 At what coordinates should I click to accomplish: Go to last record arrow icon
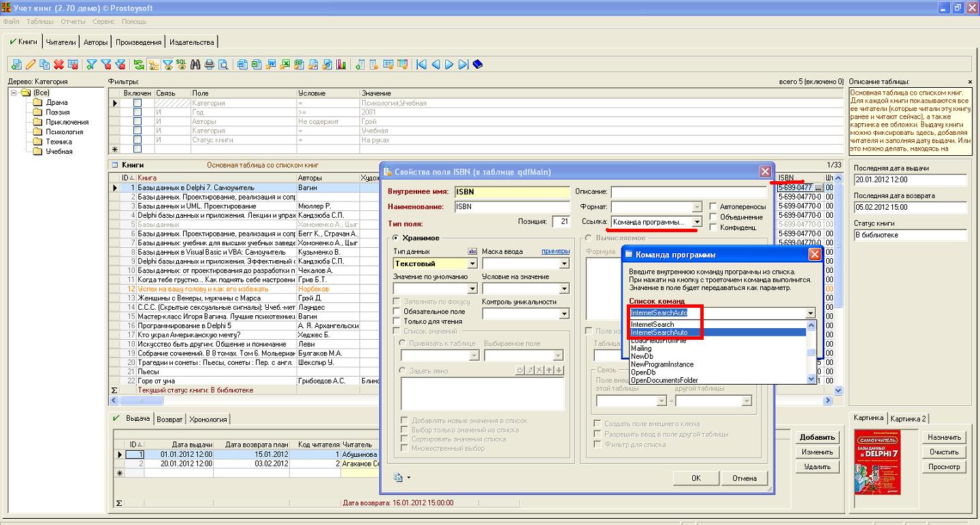(463, 65)
